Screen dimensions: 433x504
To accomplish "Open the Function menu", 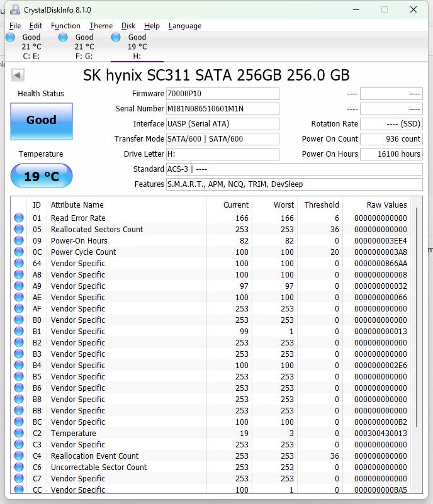I will coord(65,26).
